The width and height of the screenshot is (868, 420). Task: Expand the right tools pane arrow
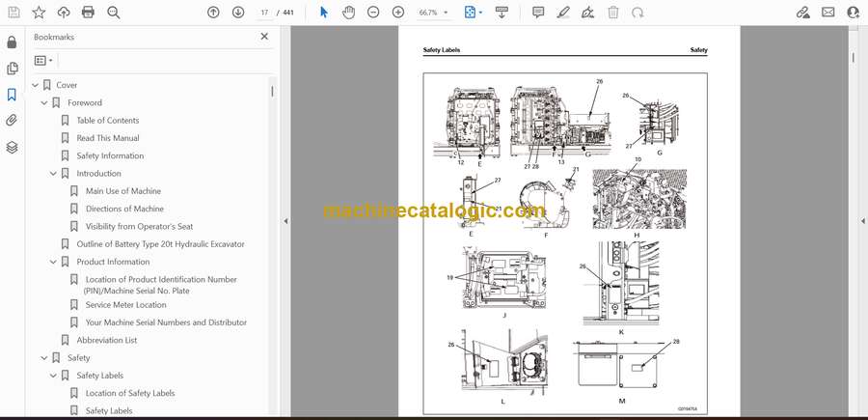[x=862, y=221]
